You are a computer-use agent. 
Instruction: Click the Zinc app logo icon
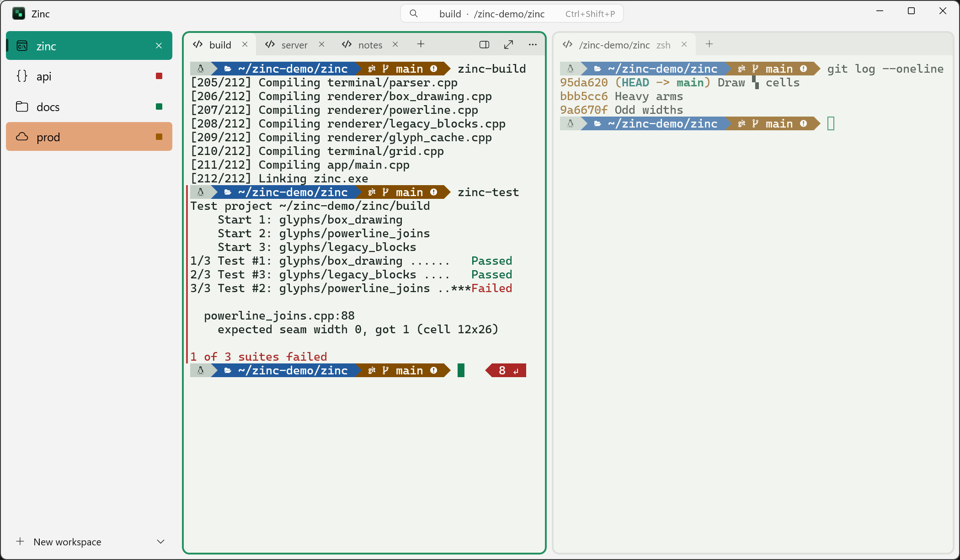(19, 14)
